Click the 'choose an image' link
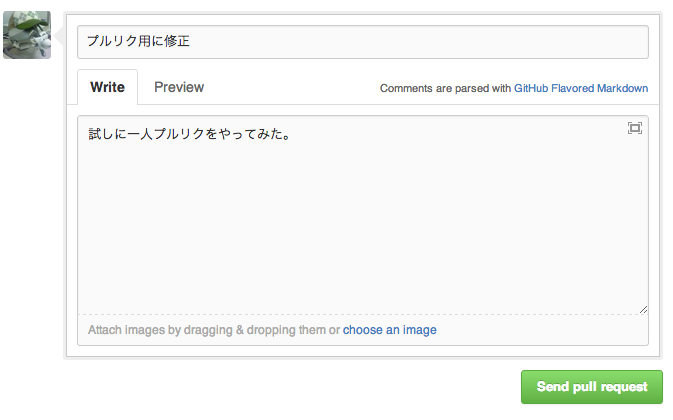This screenshot has height=420, width=673. (x=389, y=330)
